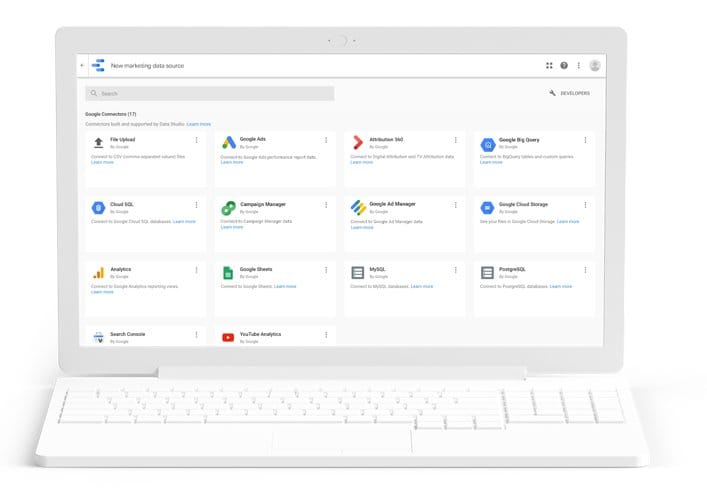Open the user account avatar

coord(595,65)
